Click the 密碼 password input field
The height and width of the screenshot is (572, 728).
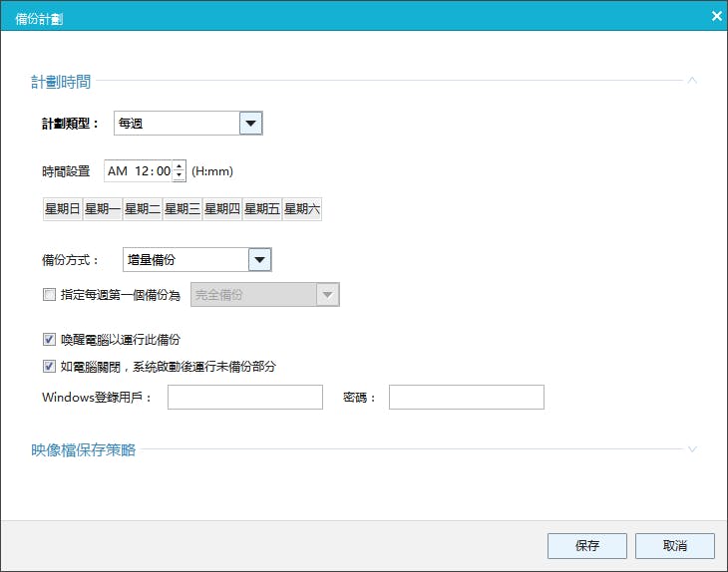pyautogui.click(x=467, y=397)
